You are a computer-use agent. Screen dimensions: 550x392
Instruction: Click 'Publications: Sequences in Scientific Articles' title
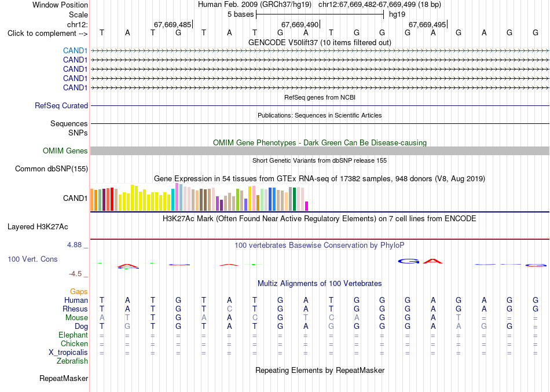coord(320,115)
